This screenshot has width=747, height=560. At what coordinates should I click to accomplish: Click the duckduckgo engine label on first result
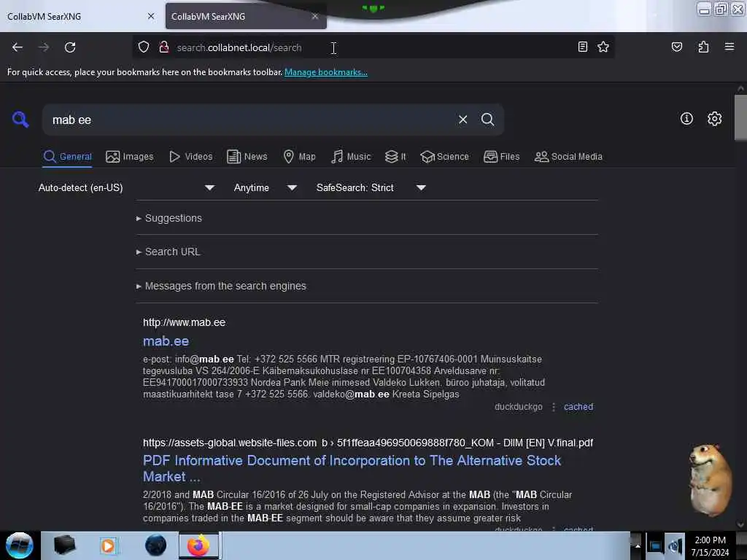click(519, 407)
